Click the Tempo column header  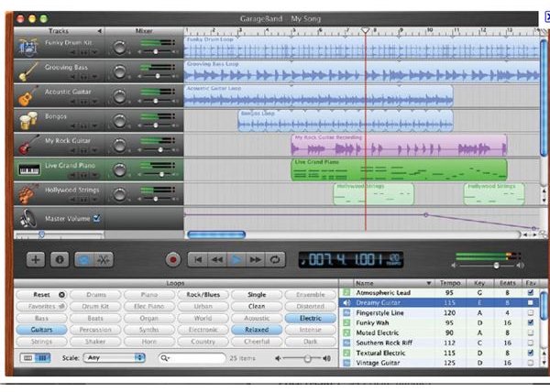(x=450, y=283)
